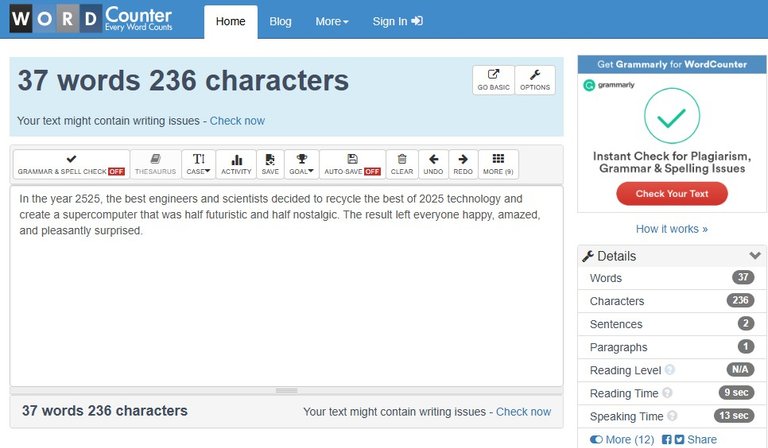768x448 pixels.
Task: Select the Words detail row
Action: (x=672, y=278)
